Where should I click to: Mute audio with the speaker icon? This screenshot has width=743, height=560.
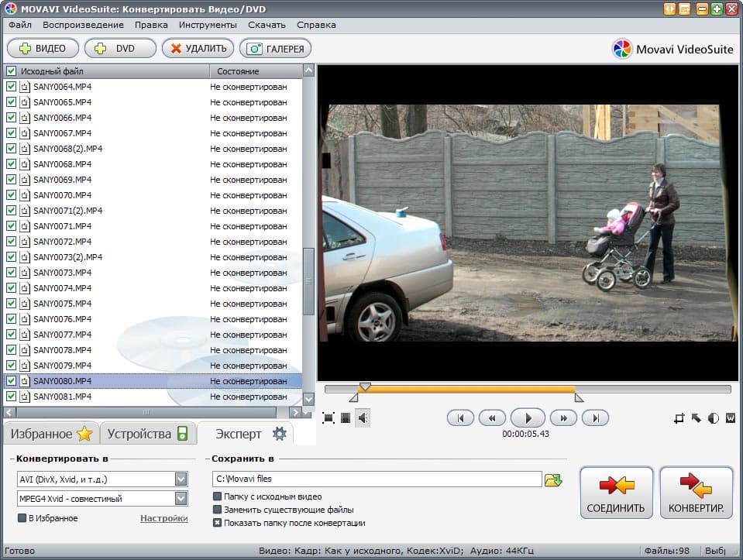363,417
